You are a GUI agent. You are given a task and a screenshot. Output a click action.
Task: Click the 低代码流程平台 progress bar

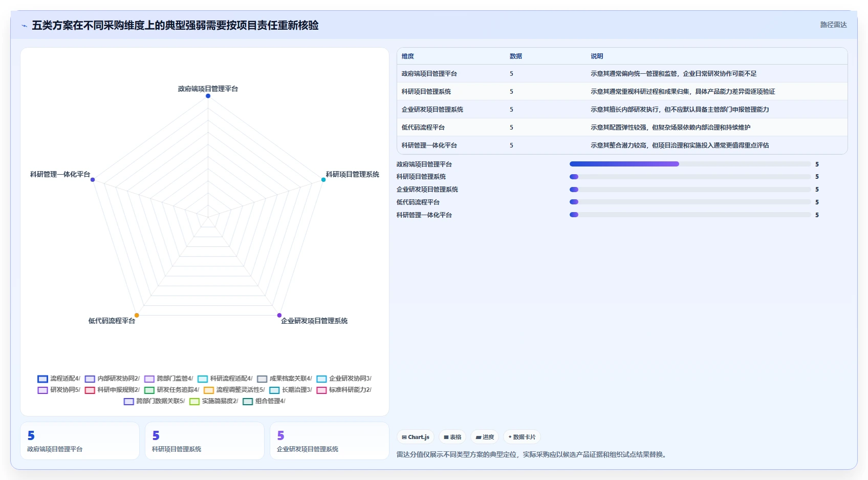(x=690, y=202)
